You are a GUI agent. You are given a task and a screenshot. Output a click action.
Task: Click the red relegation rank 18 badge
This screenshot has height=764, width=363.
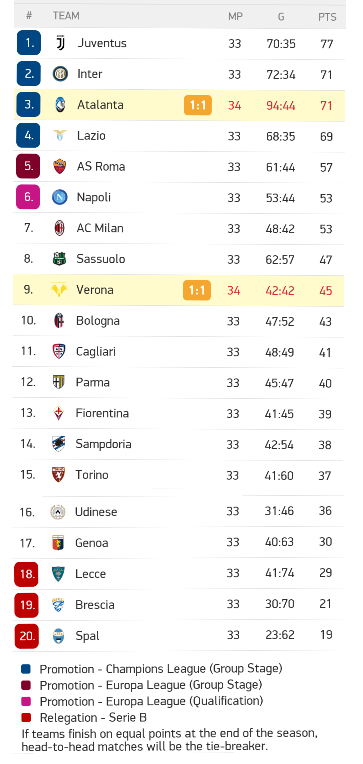(26, 574)
